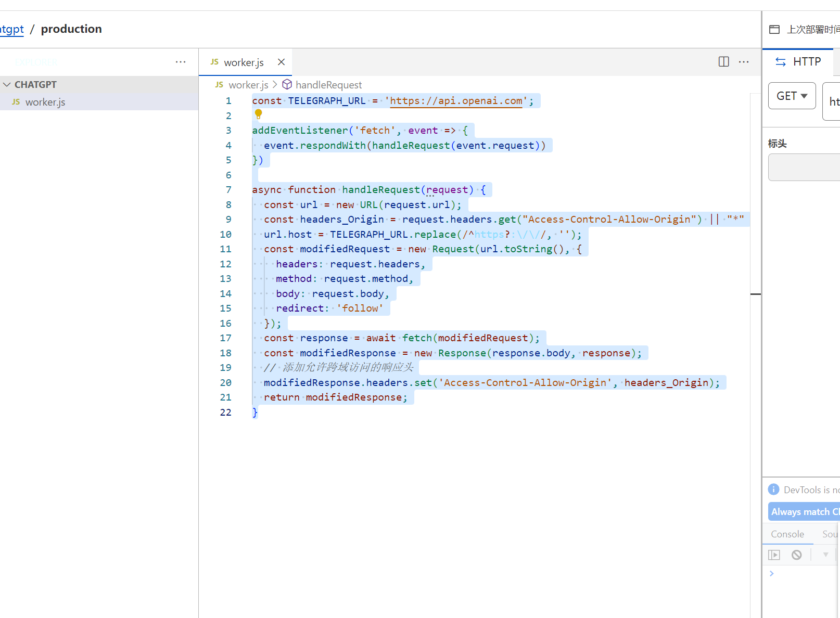
Task: Clear the console using the ban icon
Action: click(797, 555)
